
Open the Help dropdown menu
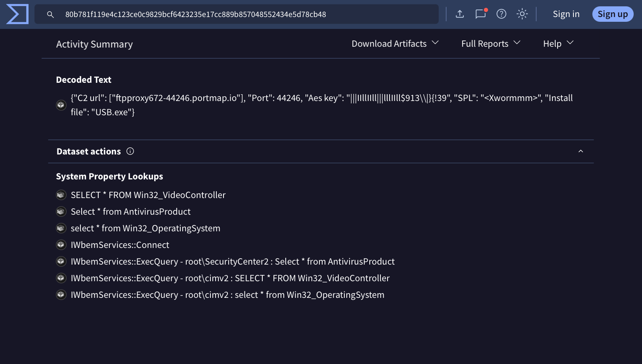click(x=558, y=44)
